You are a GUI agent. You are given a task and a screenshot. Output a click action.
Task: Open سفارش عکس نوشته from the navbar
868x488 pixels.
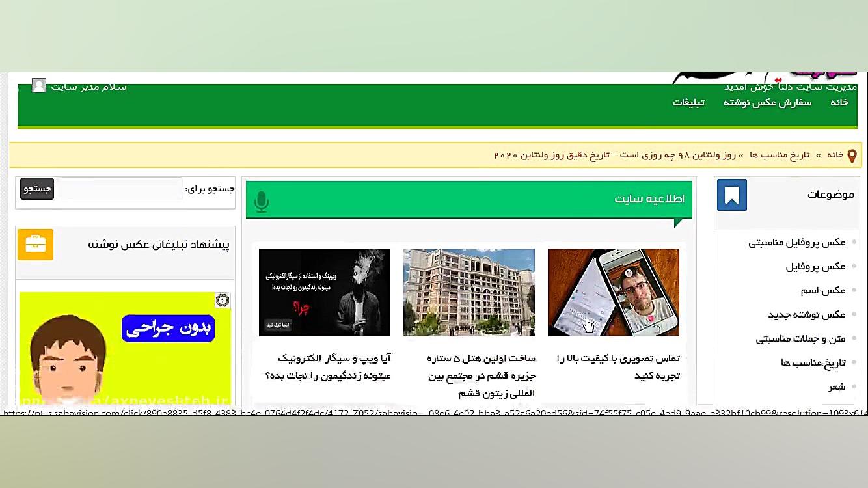coord(767,102)
